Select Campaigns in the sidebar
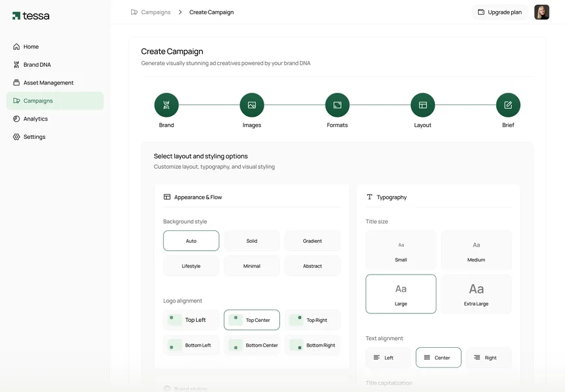565x392 pixels. point(55,101)
